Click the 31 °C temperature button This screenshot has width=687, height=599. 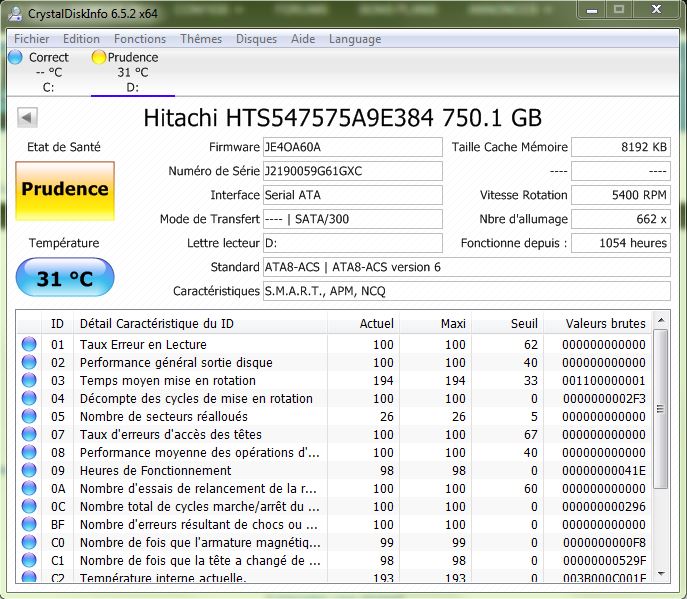tap(65, 277)
